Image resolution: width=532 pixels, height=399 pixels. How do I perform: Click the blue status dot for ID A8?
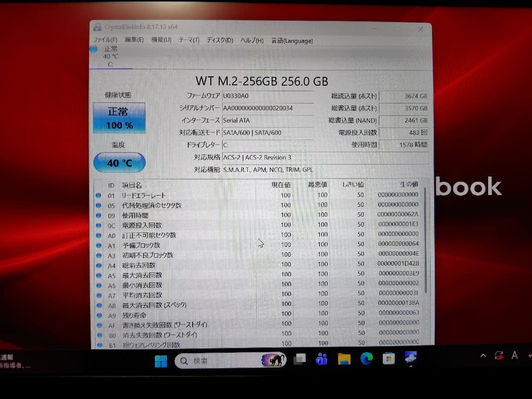click(x=99, y=305)
